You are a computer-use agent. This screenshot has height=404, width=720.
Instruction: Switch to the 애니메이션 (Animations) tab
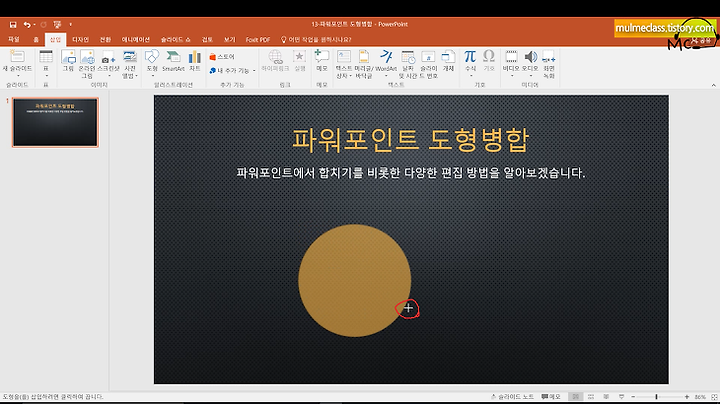[135, 39]
